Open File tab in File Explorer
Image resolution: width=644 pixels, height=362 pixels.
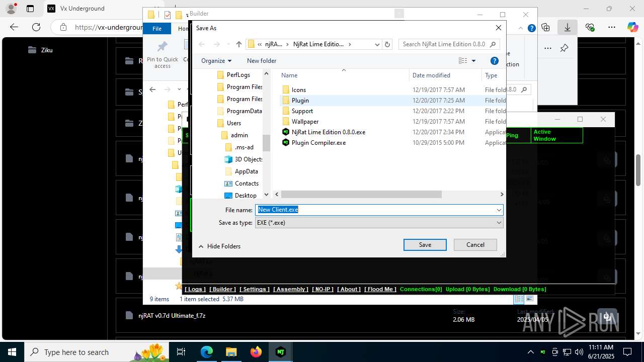pos(157,29)
